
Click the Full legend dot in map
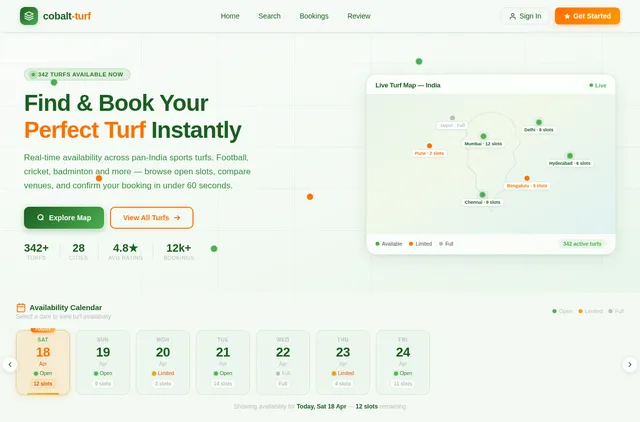(441, 244)
